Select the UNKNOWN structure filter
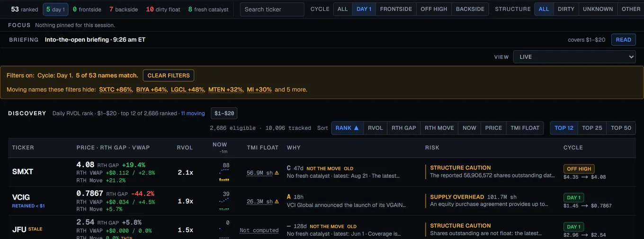The height and width of the screenshot is (239, 644). pyautogui.click(x=598, y=9)
